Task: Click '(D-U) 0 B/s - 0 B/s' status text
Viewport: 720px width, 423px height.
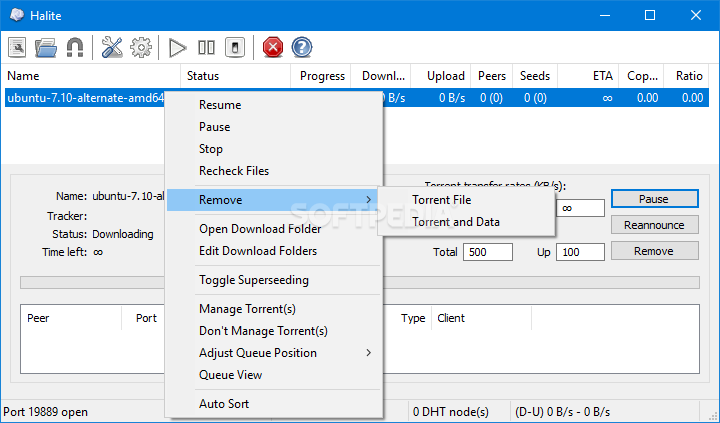Action: pyautogui.click(x=562, y=412)
